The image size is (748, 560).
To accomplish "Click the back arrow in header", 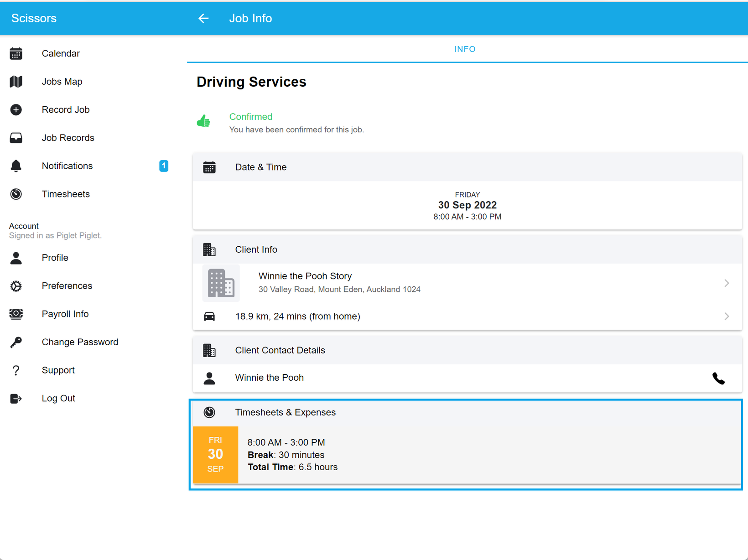I will (203, 18).
